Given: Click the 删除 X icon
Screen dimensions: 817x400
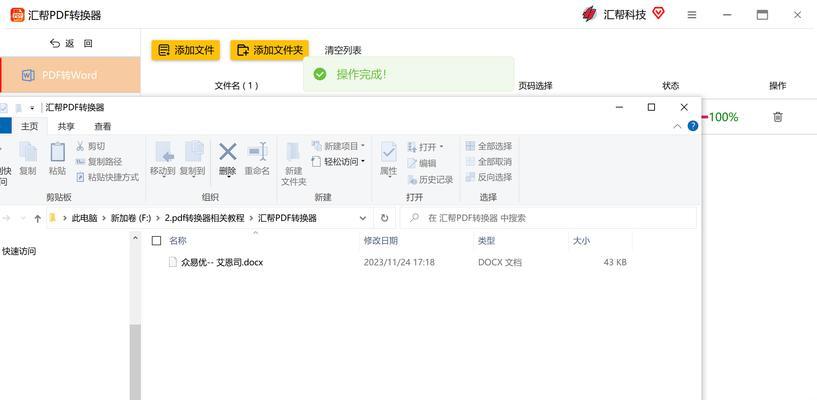Looking at the screenshot, I should pyautogui.click(x=227, y=152).
